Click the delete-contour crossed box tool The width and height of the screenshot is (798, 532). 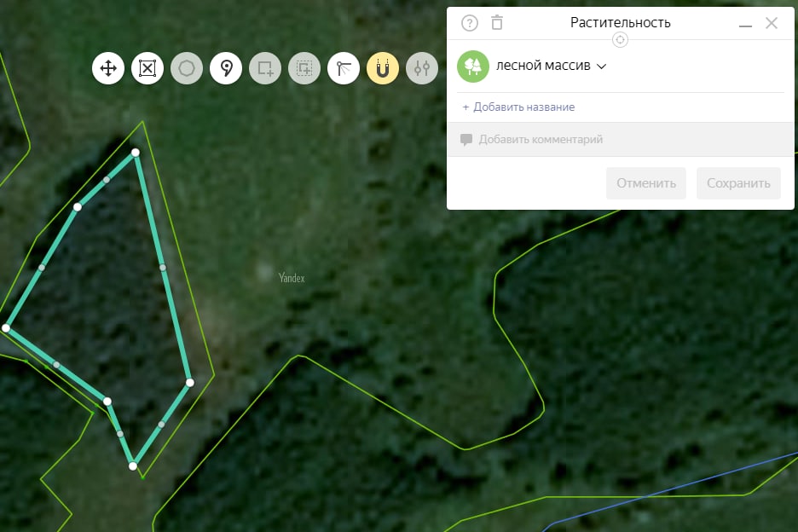147,68
